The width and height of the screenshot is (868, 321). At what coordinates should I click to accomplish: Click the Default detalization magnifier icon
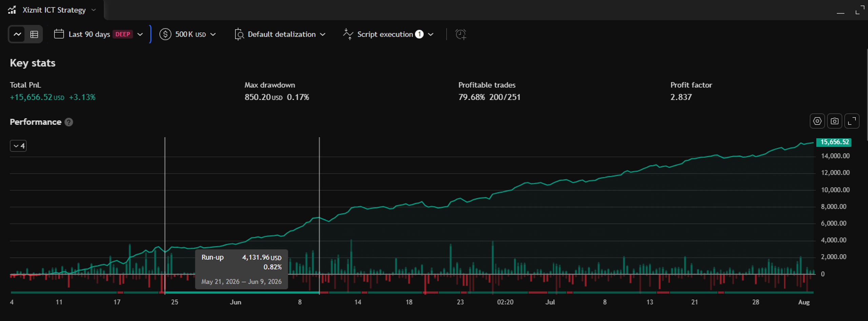click(239, 34)
